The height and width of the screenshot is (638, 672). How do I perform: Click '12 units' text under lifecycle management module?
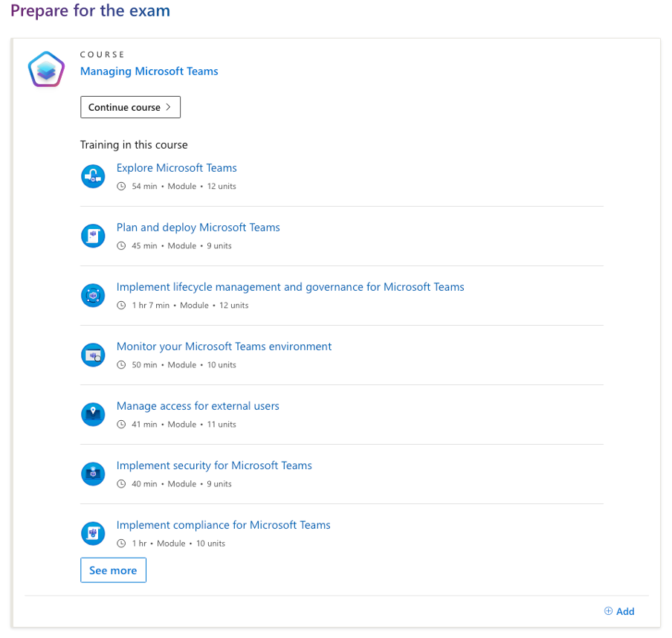[234, 306]
